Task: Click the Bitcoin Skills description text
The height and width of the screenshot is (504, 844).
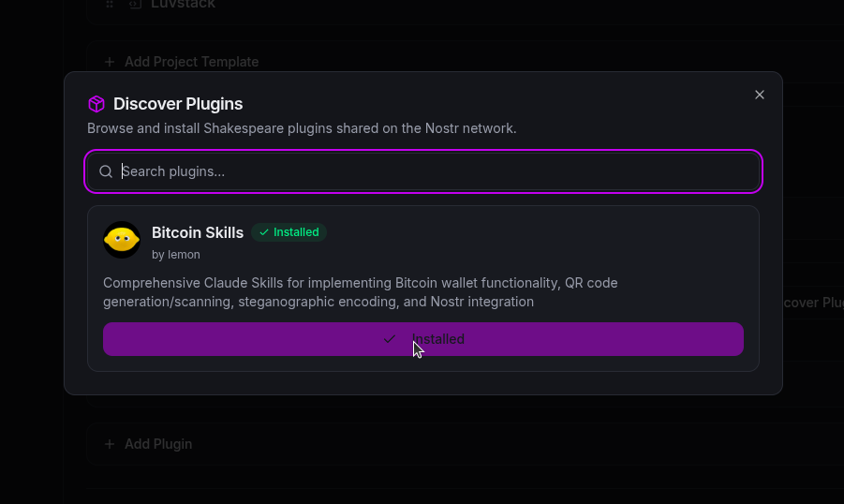Action: coord(361,292)
